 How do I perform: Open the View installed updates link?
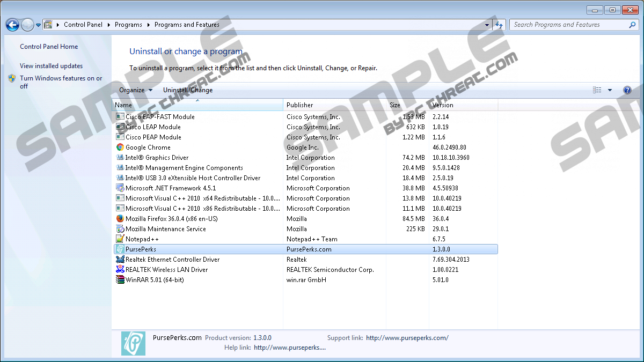click(x=52, y=66)
